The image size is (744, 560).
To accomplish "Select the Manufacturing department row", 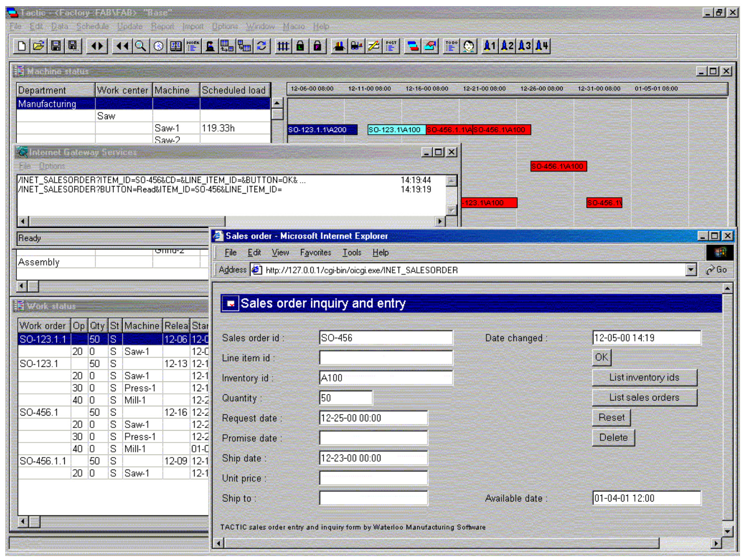I will tap(144, 104).
